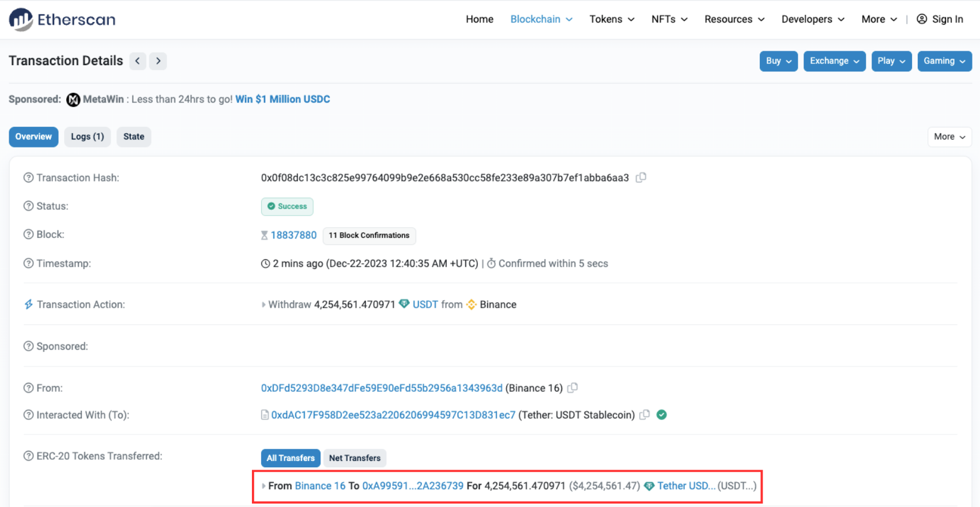Click the Binance logo in Transaction Action
This screenshot has width=980, height=507.
(x=472, y=304)
